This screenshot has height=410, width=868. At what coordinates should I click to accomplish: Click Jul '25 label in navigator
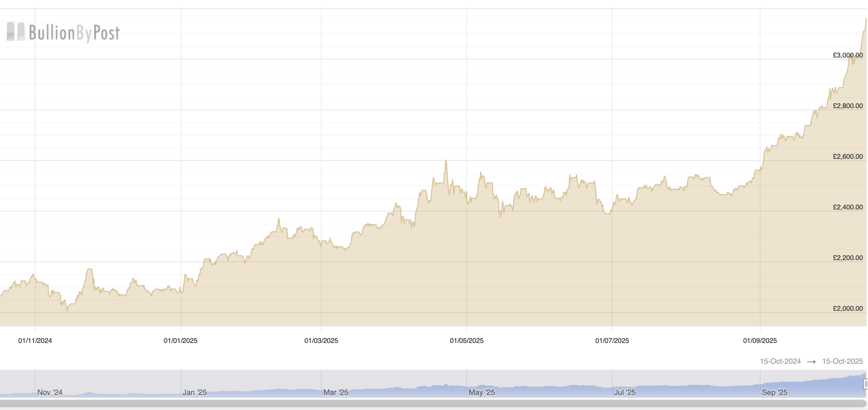[625, 392]
